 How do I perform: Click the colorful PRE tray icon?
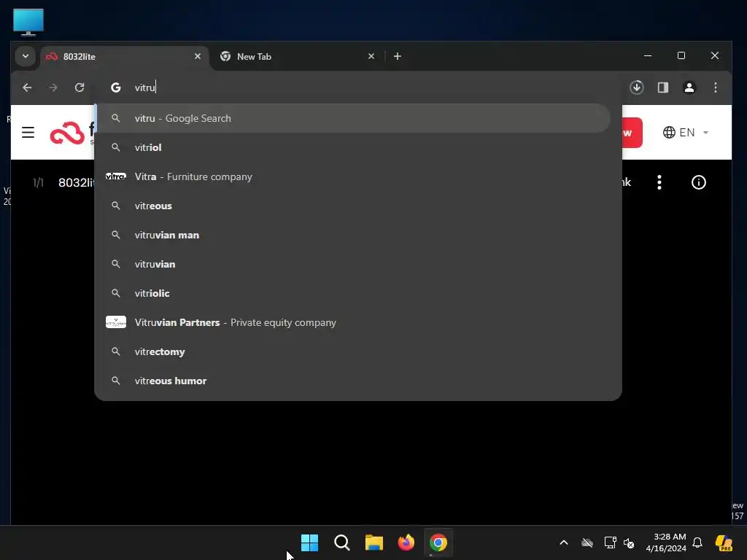[724, 542]
